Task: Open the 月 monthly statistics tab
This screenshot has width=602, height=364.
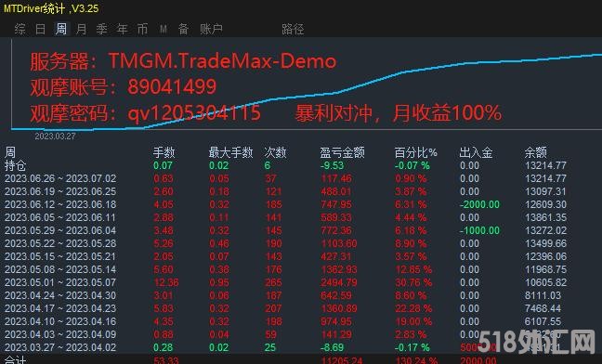Action: pos(81,29)
